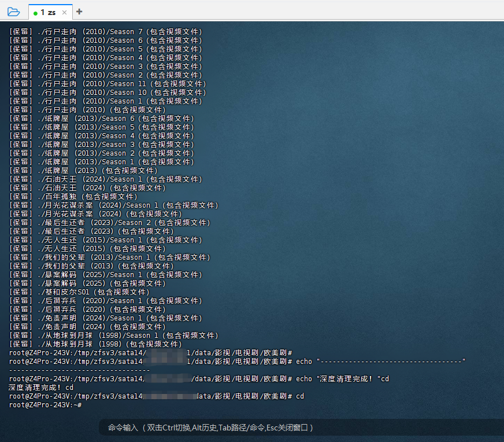Focus the 命令输入 command input bar
This screenshot has width=504, height=442.
(x=210, y=428)
